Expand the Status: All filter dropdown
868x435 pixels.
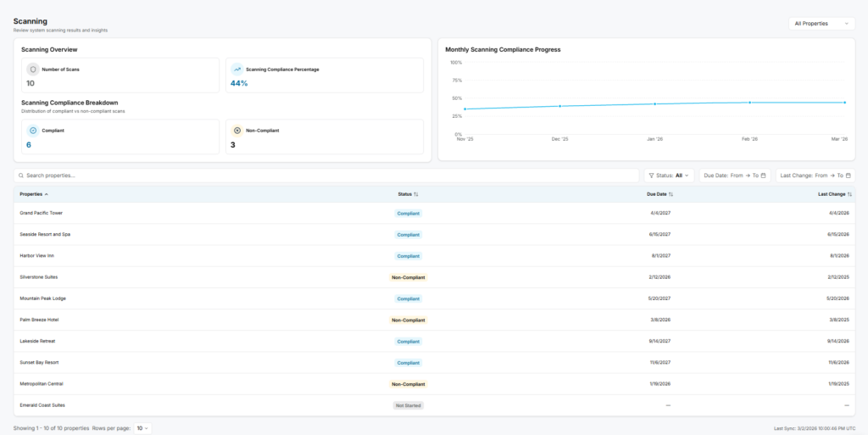669,176
